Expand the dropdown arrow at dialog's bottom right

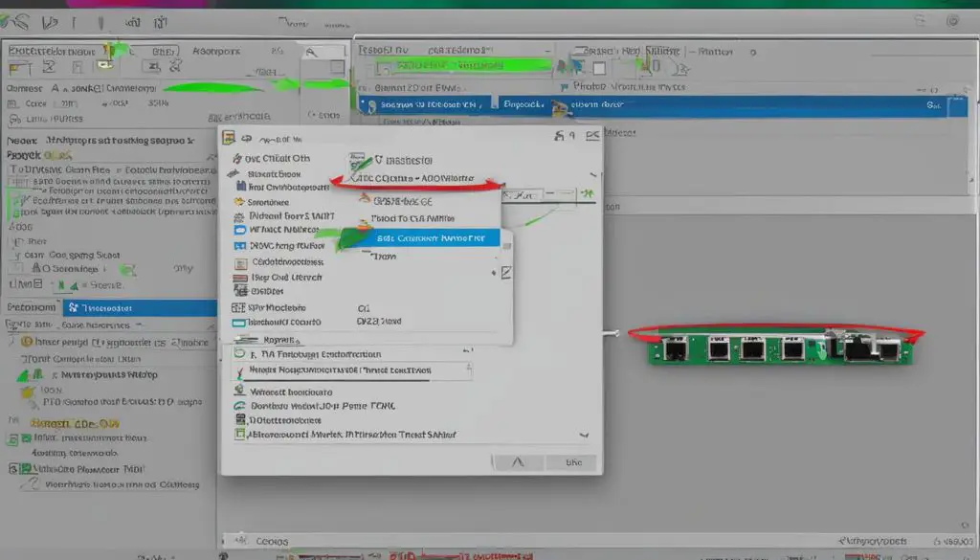tap(583, 434)
